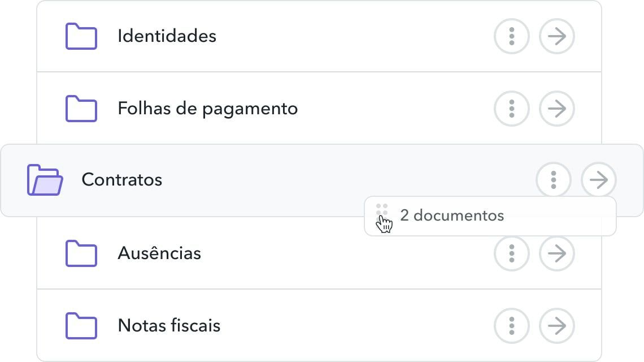Navigate into the Ausências folder
Screen dimensions: 644x362
pyautogui.click(x=557, y=253)
